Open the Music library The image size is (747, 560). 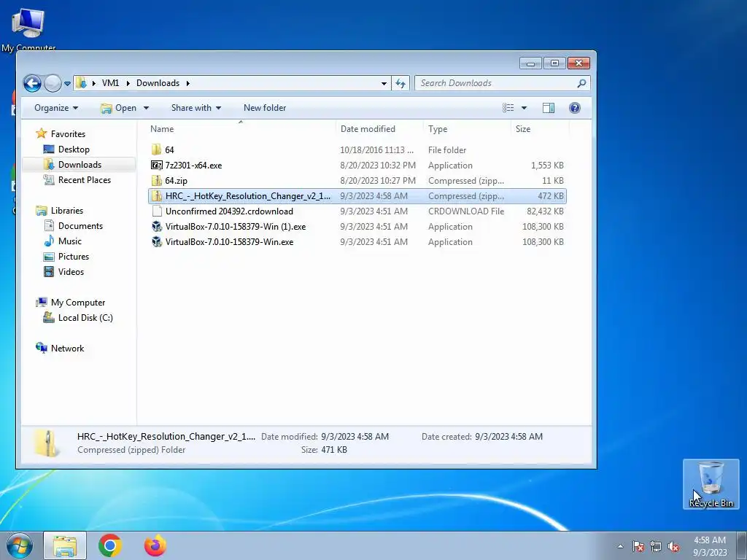69,241
